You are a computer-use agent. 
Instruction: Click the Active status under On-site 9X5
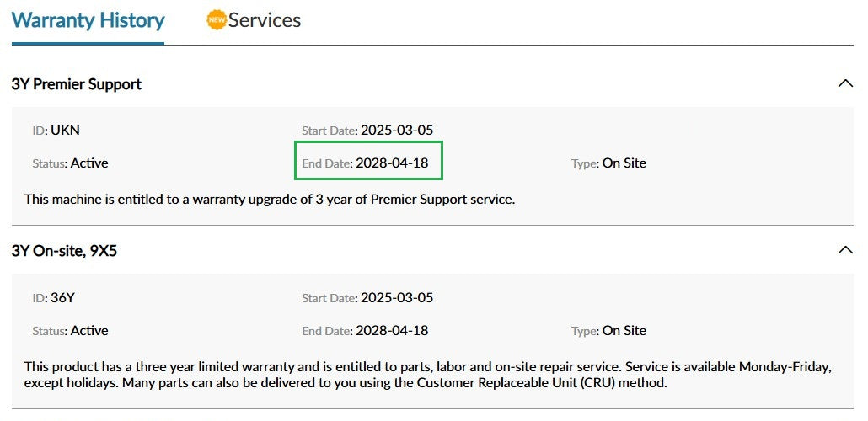89,331
